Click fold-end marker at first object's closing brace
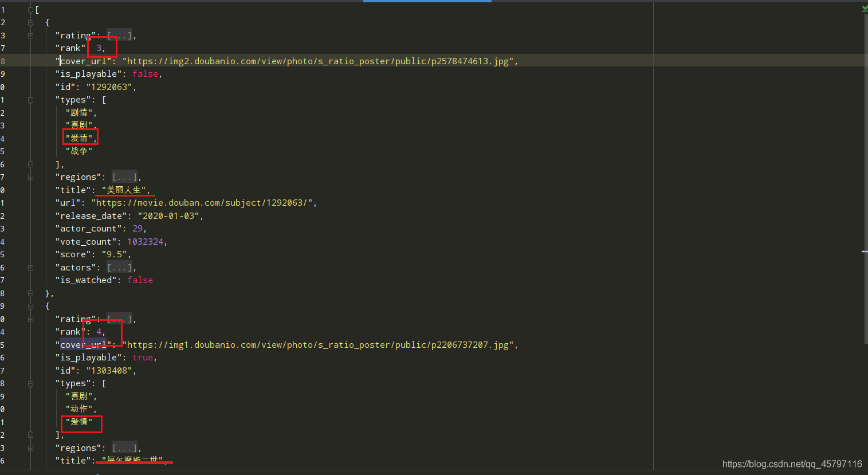 point(30,293)
